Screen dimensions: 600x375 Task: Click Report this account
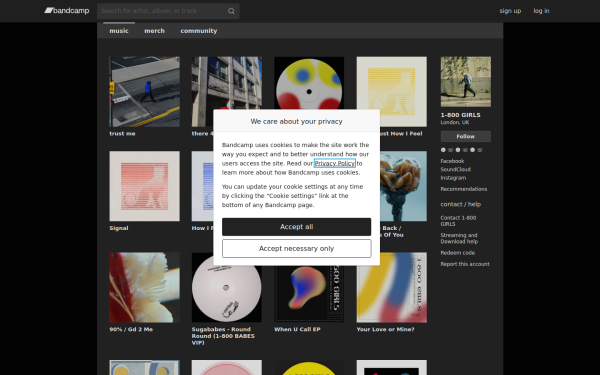pyautogui.click(x=465, y=264)
